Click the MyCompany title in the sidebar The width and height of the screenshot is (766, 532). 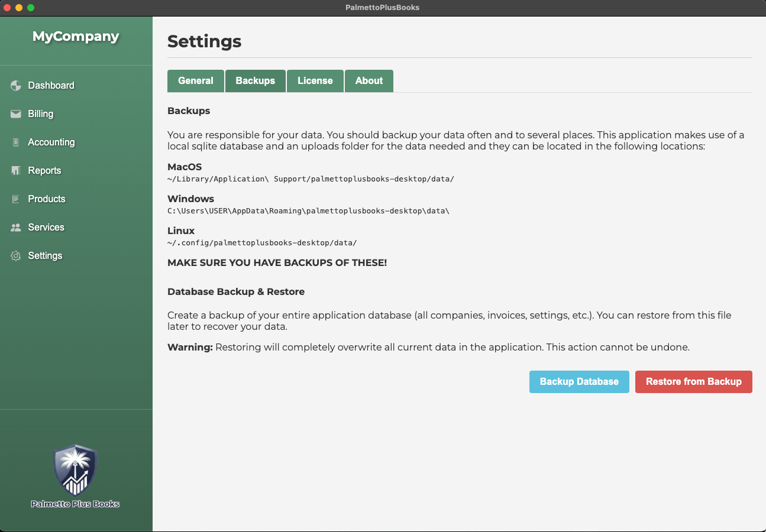tap(76, 37)
